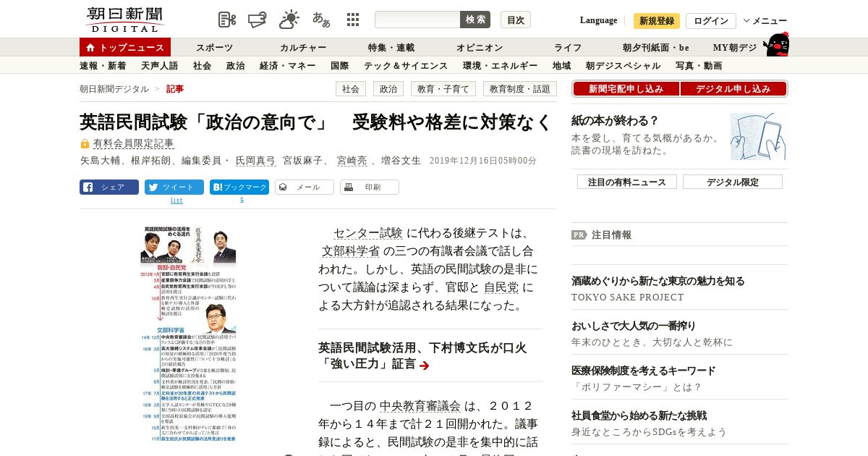868x456 pixels.
Task: Click the 朝日新聞デジタル breadcrumb link
Action: pyautogui.click(x=114, y=89)
